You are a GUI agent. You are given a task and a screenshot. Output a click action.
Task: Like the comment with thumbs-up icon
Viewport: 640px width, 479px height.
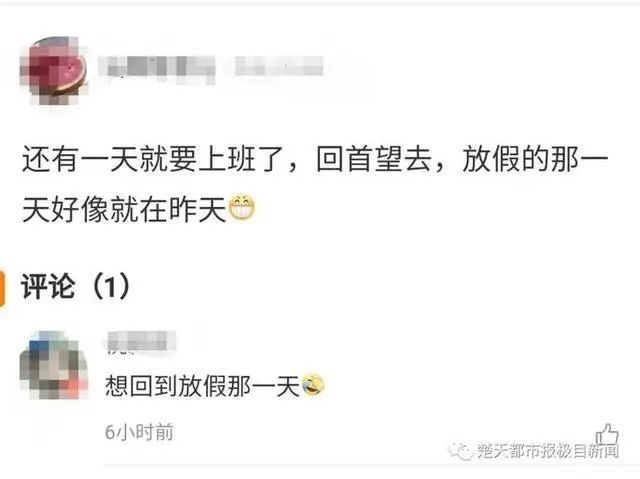(607, 434)
